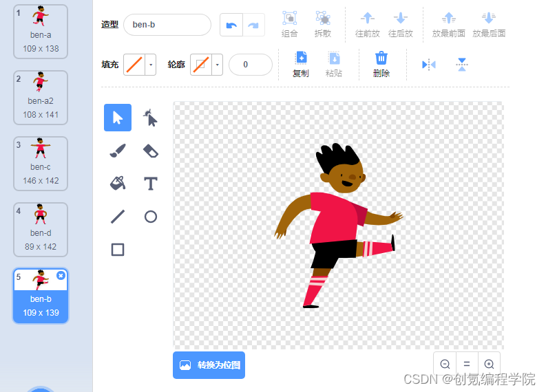Open the 轮廓 outline color dropdown arrow
The width and height of the screenshot is (546, 392).
pyautogui.click(x=218, y=65)
